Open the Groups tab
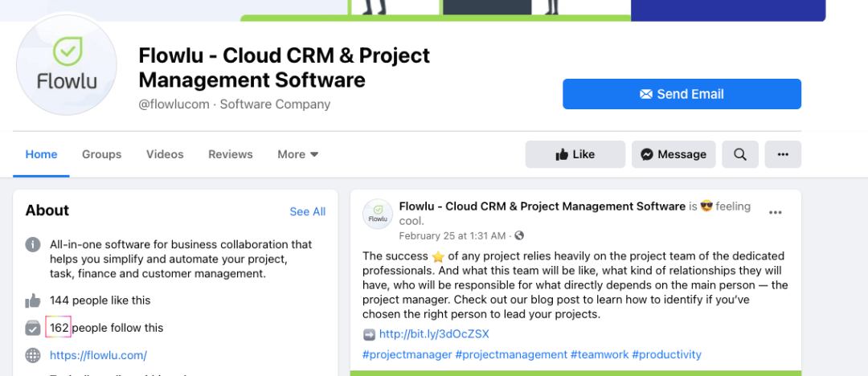This screenshot has height=376, width=868. 102,154
